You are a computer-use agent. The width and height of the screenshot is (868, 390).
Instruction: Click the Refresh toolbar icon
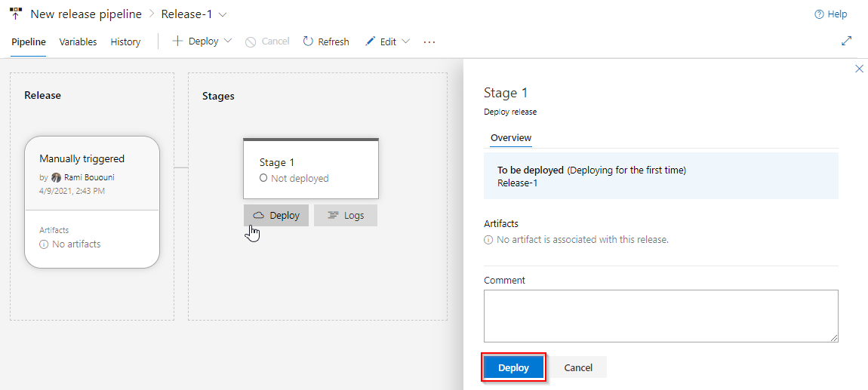[308, 41]
